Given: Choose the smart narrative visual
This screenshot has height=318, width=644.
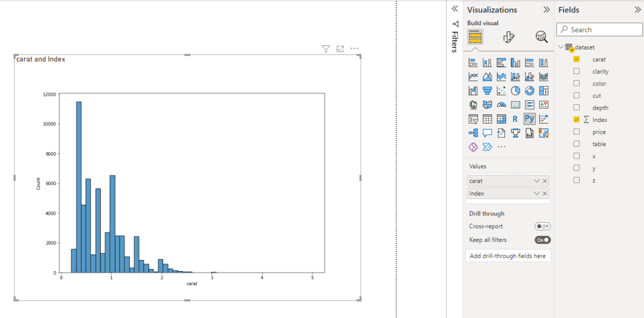Looking at the screenshot, I should (501, 133).
